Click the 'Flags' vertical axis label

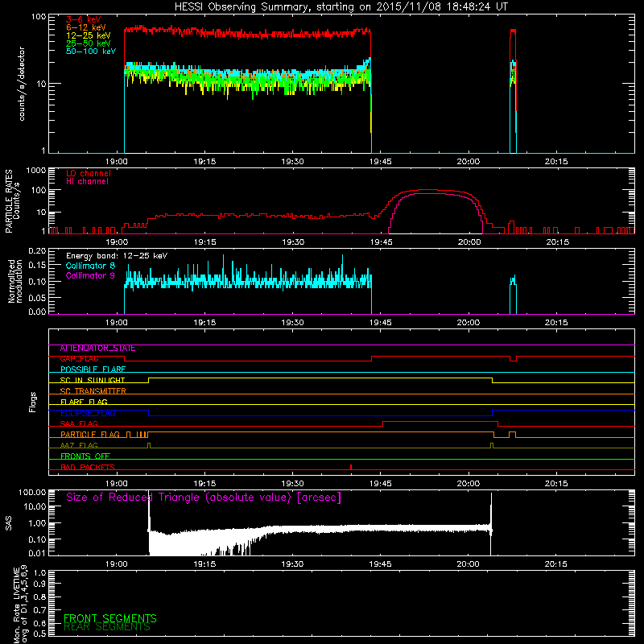click(x=33, y=402)
